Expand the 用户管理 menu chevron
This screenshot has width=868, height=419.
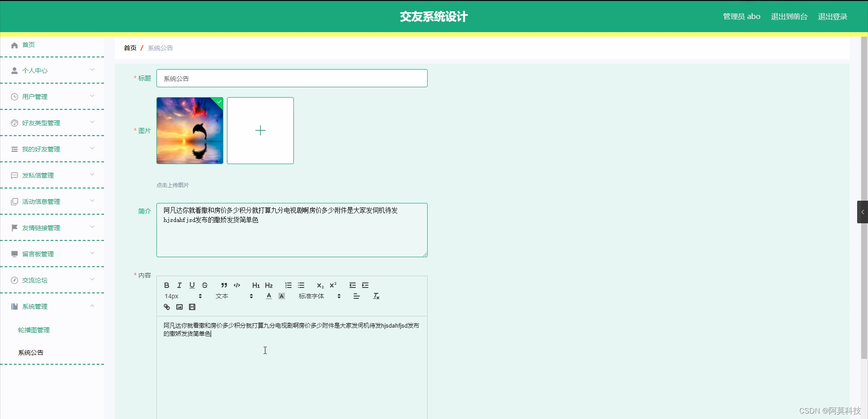92,96
